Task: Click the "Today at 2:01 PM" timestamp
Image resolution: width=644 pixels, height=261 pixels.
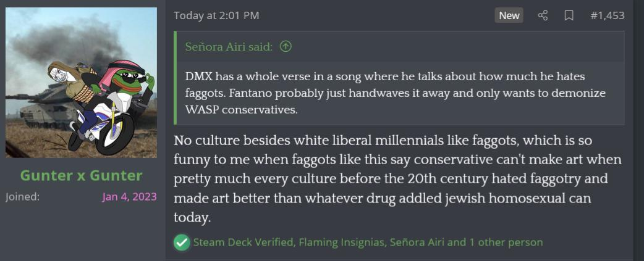Action: click(216, 15)
